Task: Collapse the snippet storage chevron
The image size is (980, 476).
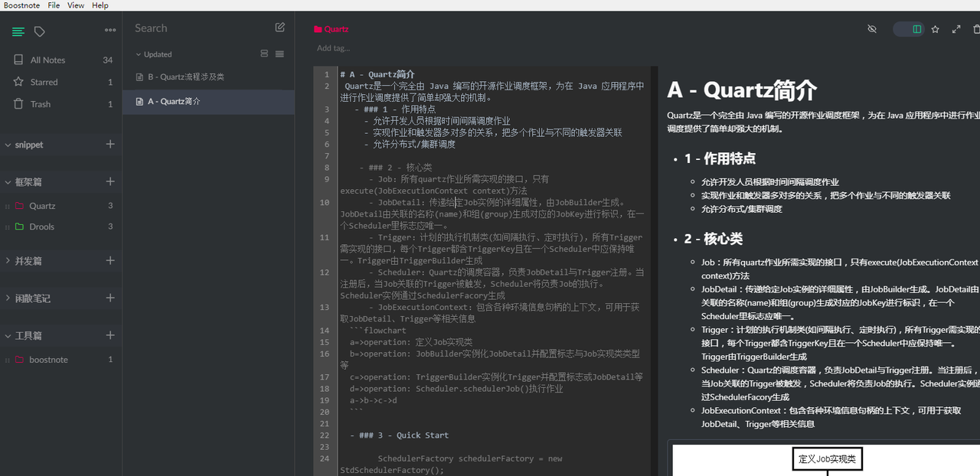Action: coord(8,145)
